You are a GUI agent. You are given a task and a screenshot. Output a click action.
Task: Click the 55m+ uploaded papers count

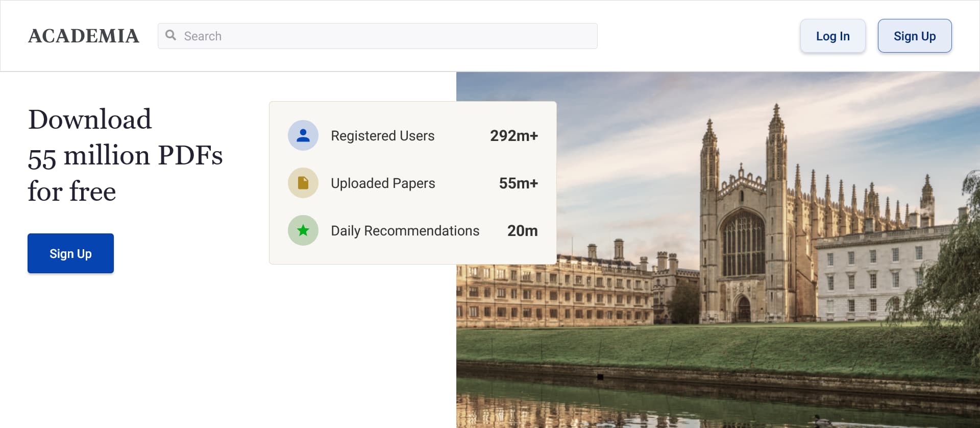(x=518, y=183)
